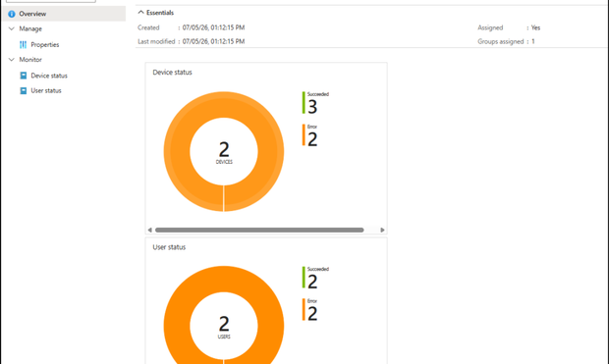
Task: Select Error 2 in Device status legend
Action: 310,135
